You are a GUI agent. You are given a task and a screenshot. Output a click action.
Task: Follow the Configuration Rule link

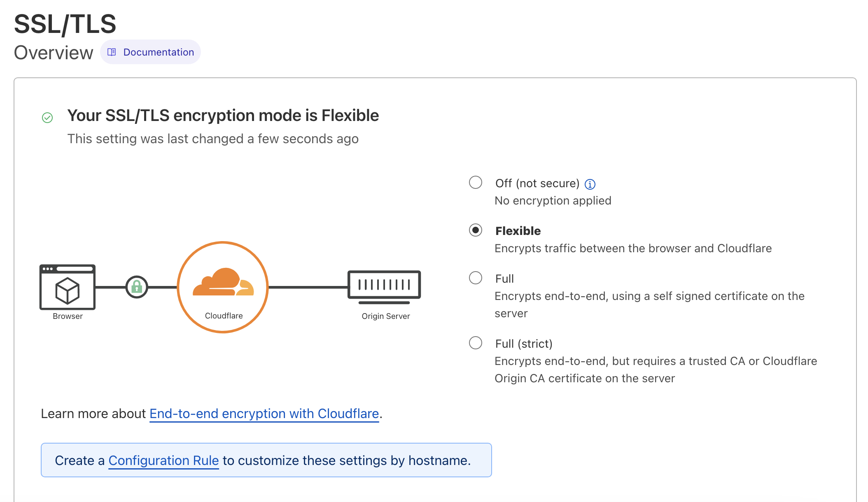[163, 460]
